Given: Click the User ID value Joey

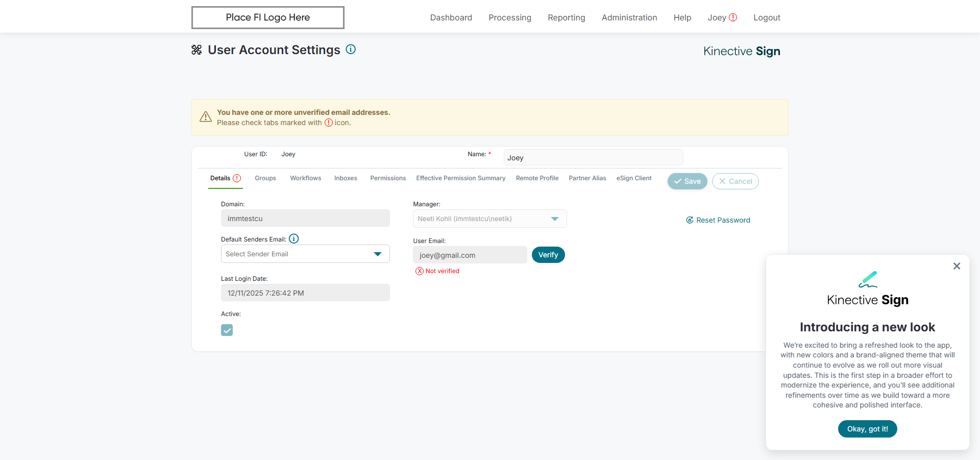Looking at the screenshot, I should [288, 154].
